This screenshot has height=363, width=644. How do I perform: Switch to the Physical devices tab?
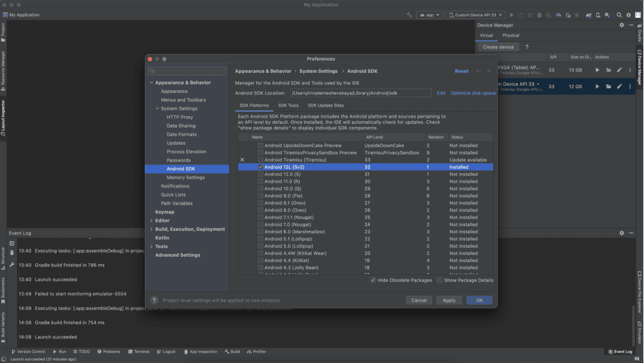coord(510,35)
